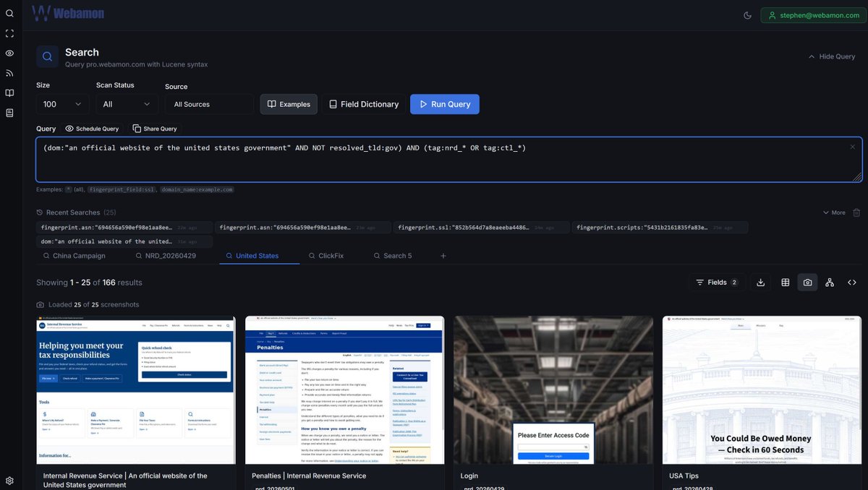
Task: Click the Examples button
Action: [x=289, y=104]
